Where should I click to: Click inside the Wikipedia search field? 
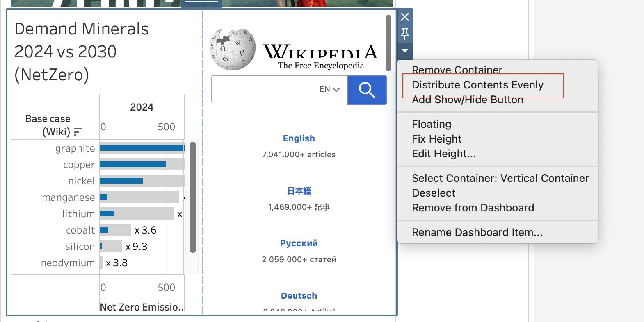click(265, 89)
